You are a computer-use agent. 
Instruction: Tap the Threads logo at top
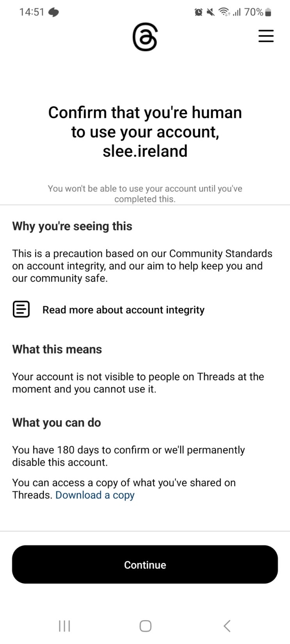(x=145, y=37)
